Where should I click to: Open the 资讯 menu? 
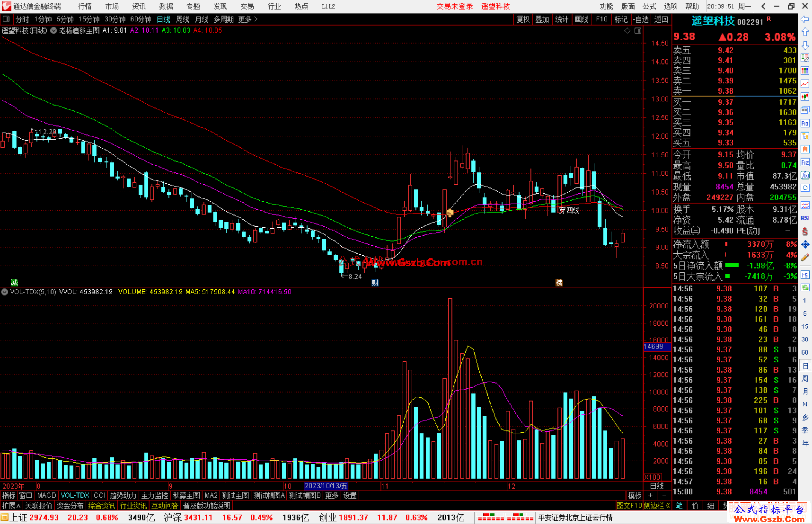pos(139,6)
